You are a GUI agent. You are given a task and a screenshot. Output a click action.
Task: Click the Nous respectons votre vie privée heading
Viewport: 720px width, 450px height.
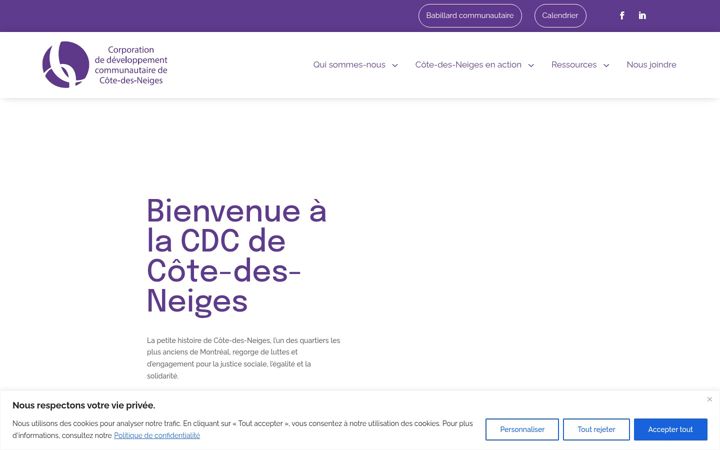pyautogui.click(x=84, y=405)
